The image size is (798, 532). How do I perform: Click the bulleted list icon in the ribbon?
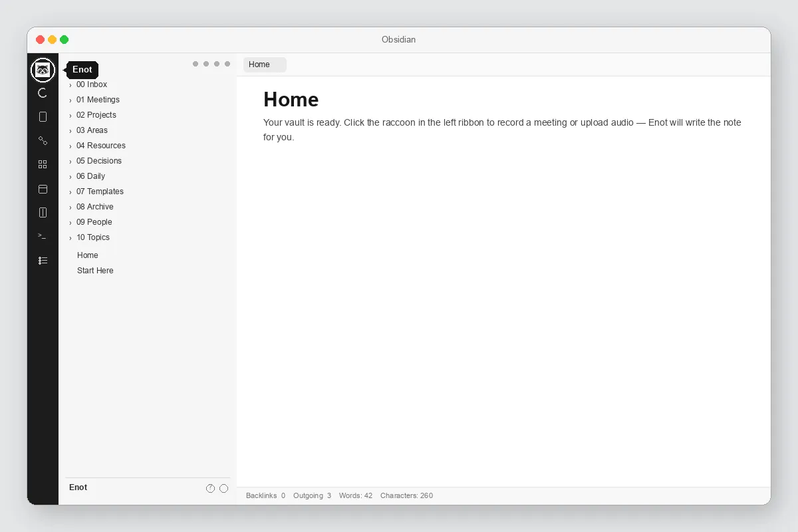pos(43,261)
